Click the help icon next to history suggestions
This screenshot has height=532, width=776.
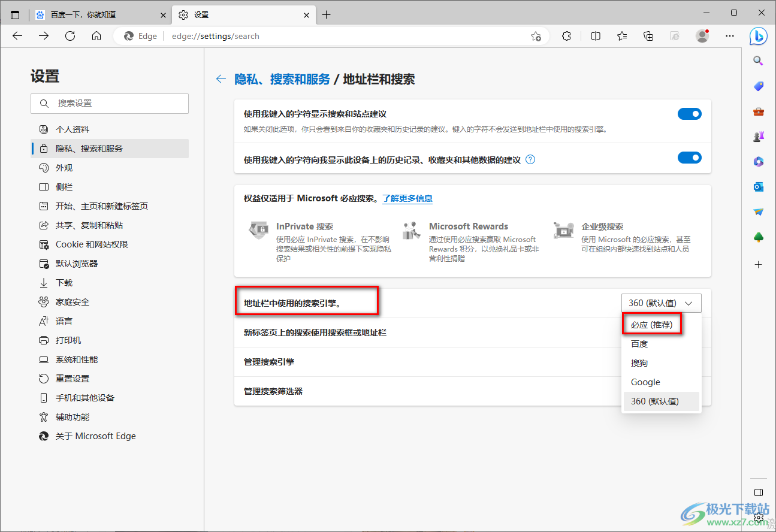pos(530,160)
